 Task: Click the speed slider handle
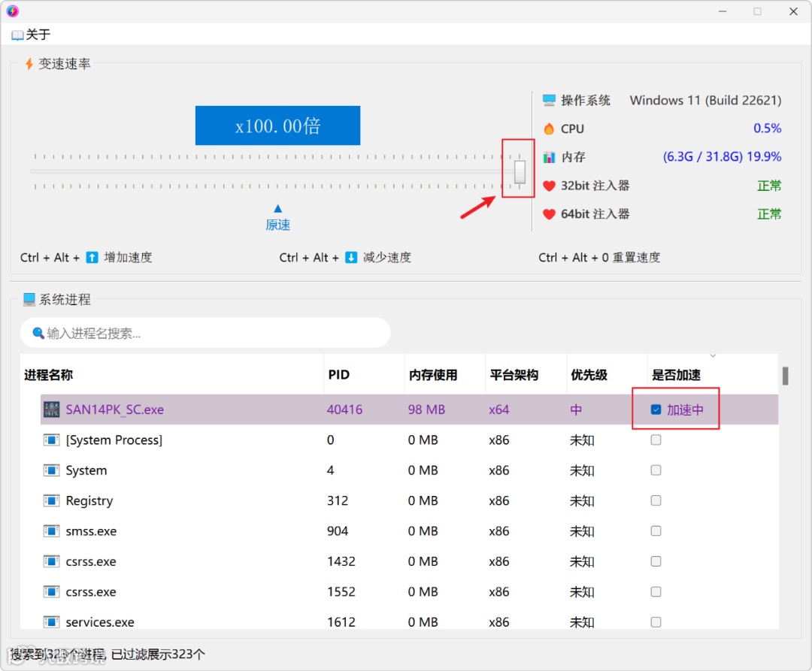click(x=520, y=171)
